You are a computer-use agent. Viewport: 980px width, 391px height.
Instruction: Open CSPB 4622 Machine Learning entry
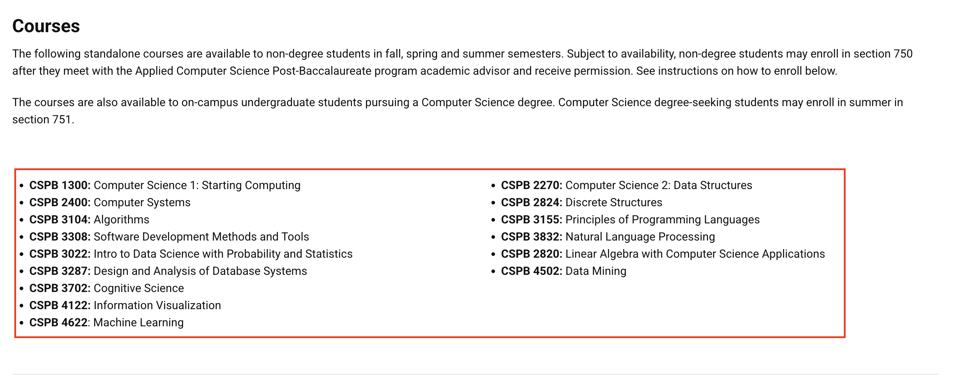106,322
